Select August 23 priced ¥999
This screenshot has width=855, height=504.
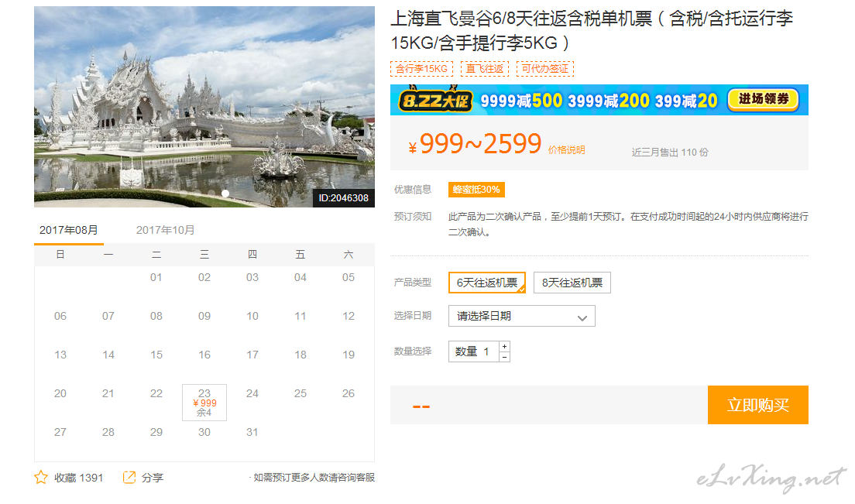204,403
